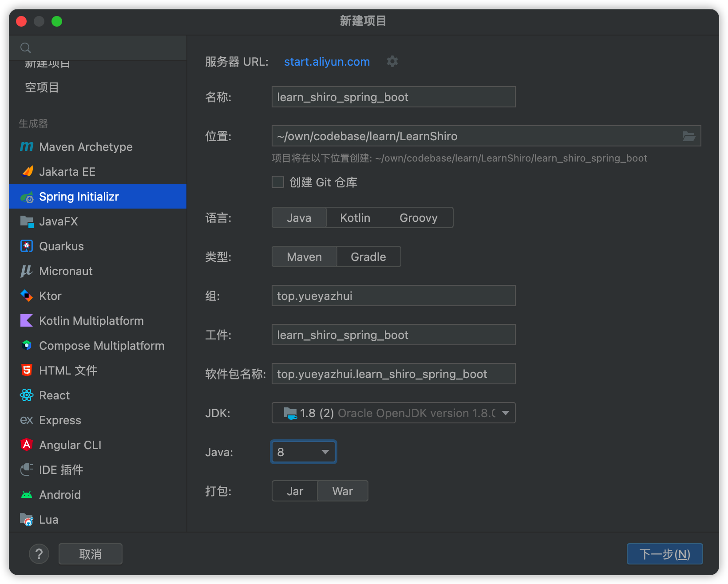728x584 pixels.
Task: Click the Maven Archetype icon
Action: pyautogui.click(x=27, y=146)
